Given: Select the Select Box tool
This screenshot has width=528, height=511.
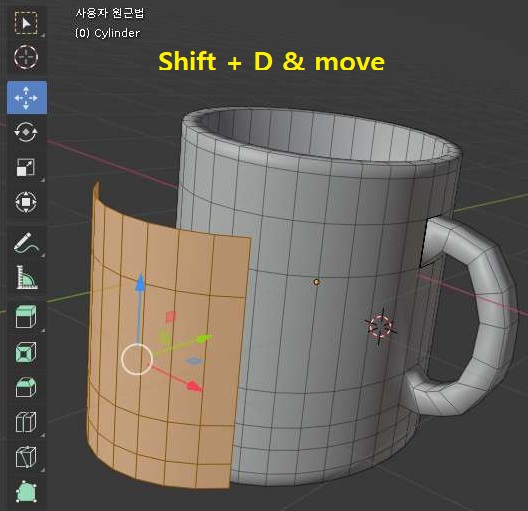Looking at the screenshot, I should click(x=26, y=23).
